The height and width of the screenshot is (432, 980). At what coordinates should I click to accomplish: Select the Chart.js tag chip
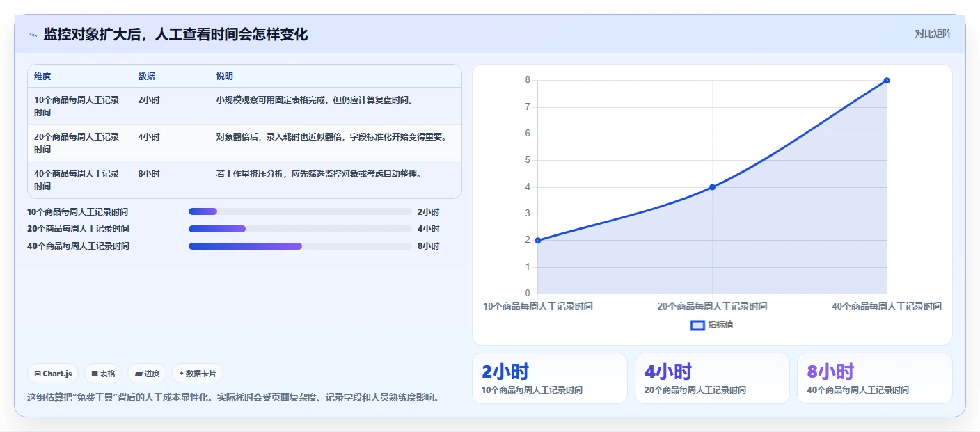point(53,374)
